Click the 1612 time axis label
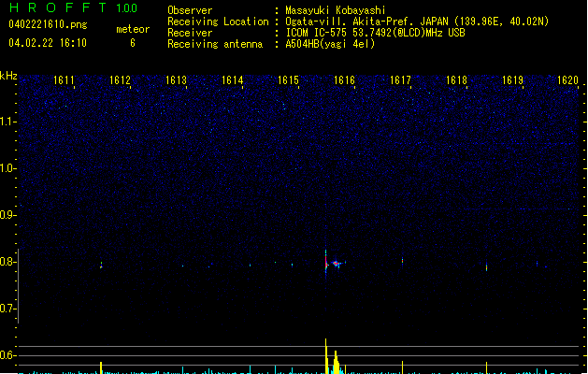The image size is (588, 374). pyautogui.click(x=120, y=80)
